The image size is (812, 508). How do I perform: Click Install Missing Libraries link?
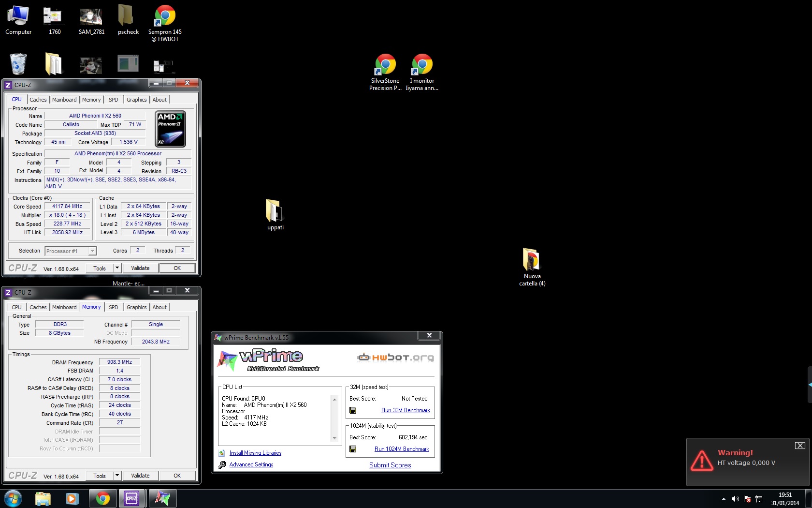click(x=255, y=453)
